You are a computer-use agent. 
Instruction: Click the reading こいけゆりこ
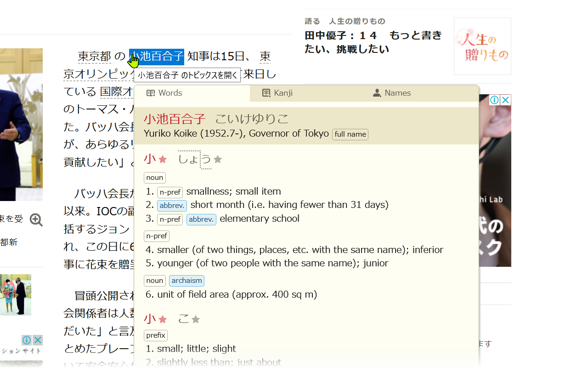tap(252, 119)
